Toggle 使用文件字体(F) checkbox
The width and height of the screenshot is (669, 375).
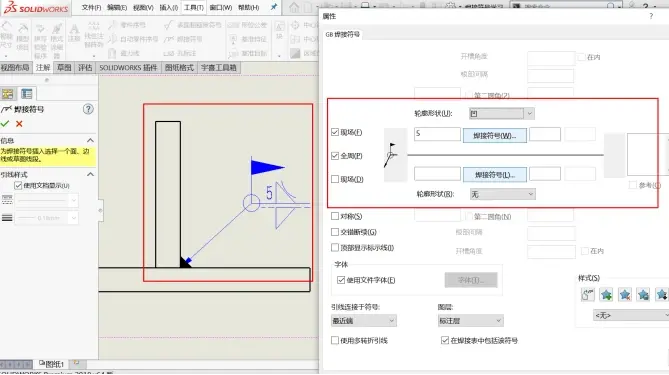pyautogui.click(x=341, y=280)
